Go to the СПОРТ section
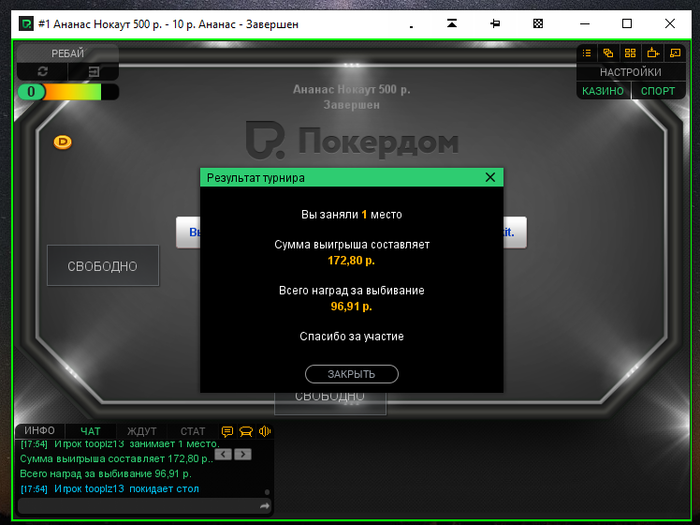Screen dimensions: 700x525 coord(658,91)
